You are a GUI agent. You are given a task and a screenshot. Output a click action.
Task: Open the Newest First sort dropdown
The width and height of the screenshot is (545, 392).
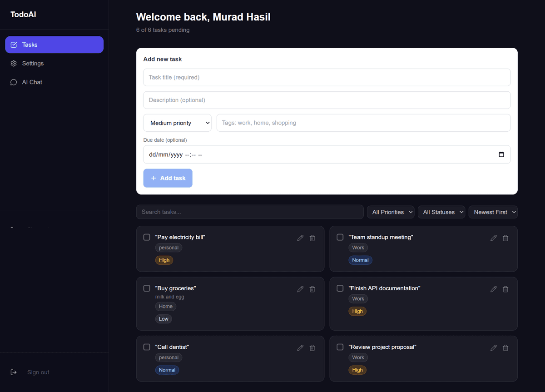coord(493,212)
